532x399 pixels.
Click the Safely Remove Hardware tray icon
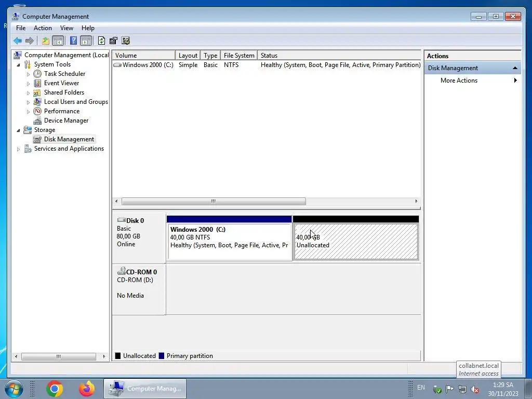[x=437, y=389]
